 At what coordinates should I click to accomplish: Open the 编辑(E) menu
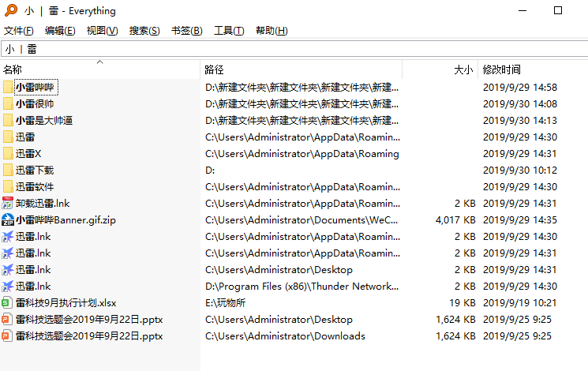(x=60, y=30)
